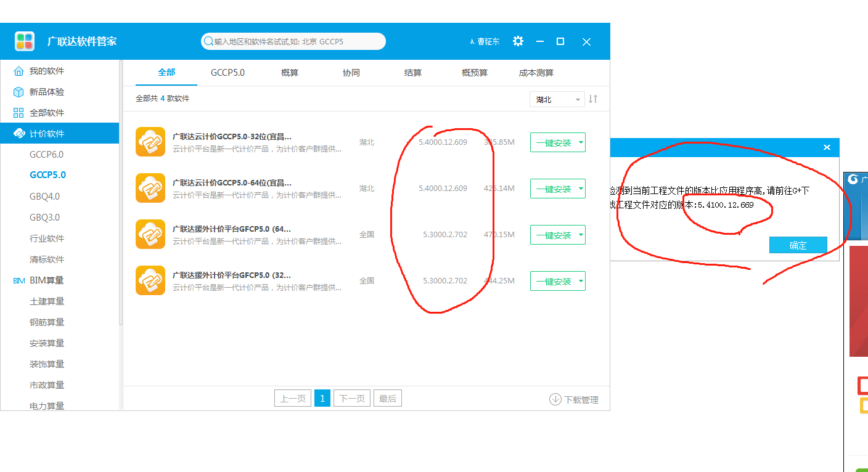Click page number 1 button
Viewport: 868px width, 472px height.
(x=322, y=399)
